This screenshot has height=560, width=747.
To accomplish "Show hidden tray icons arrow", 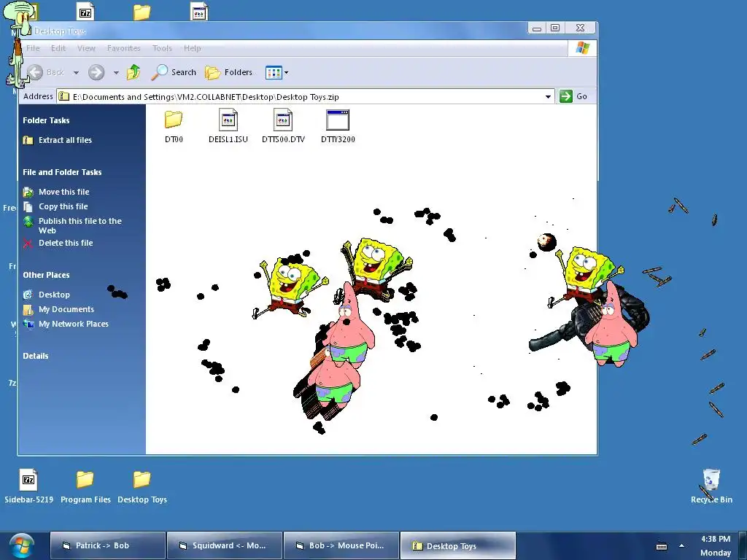I will tap(682, 545).
